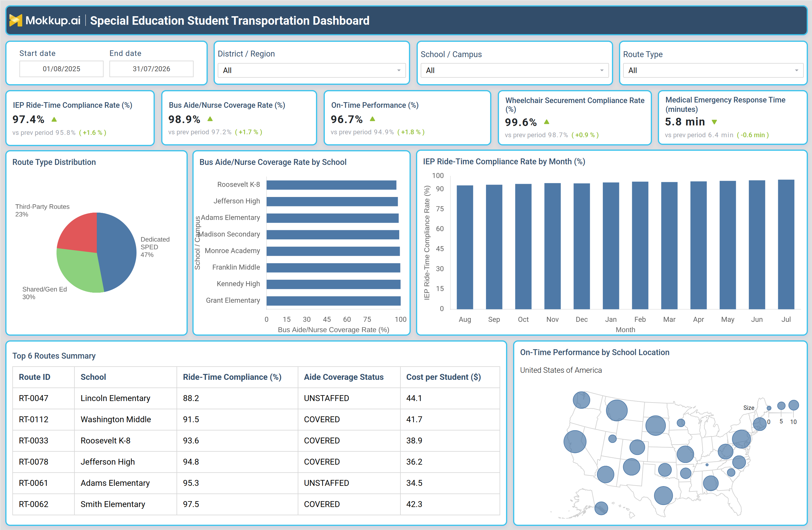Click the Mar compliance bar
812x530 pixels.
pos(669,246)
